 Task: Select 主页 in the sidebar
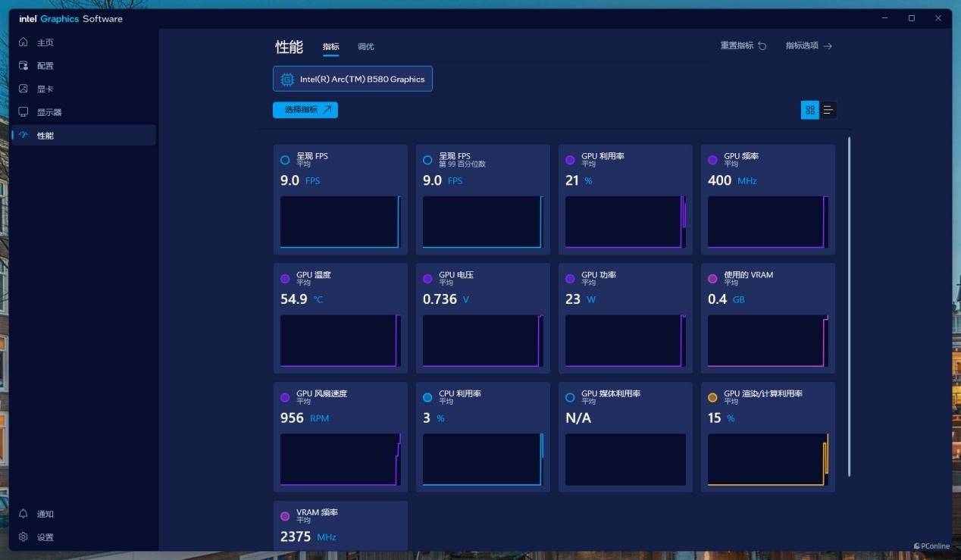click(83, 42)
